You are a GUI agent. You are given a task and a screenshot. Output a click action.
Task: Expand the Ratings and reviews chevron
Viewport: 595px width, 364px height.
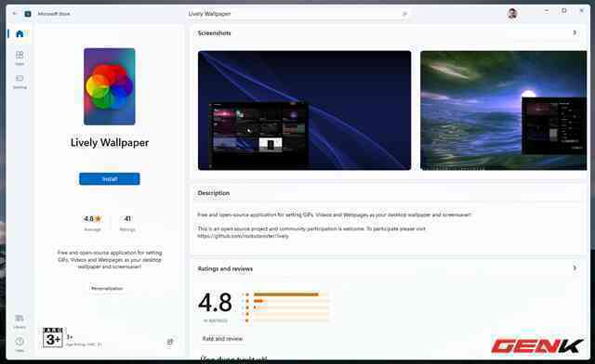pyautogui.click(x=575, y=268)
